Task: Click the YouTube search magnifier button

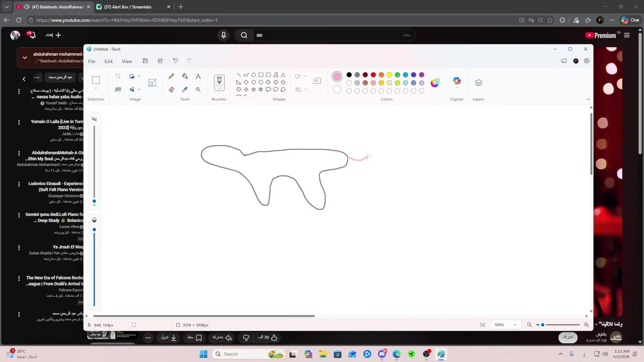Action: (x=244, y=35)
